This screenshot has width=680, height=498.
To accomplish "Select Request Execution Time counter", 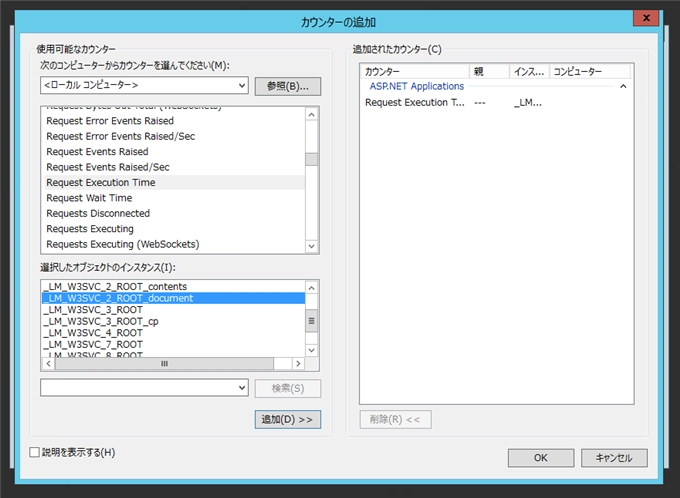I will tap(175, 182).
